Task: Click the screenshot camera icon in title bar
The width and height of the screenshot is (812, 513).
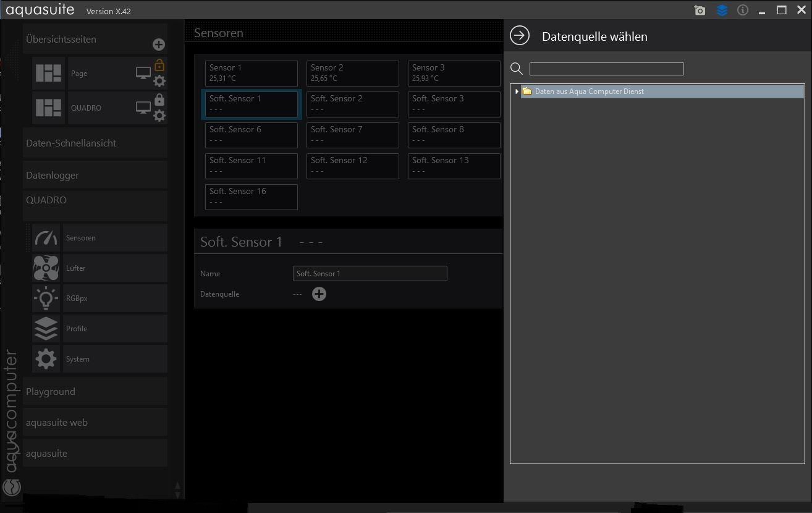Action: (x=700, y=11)
